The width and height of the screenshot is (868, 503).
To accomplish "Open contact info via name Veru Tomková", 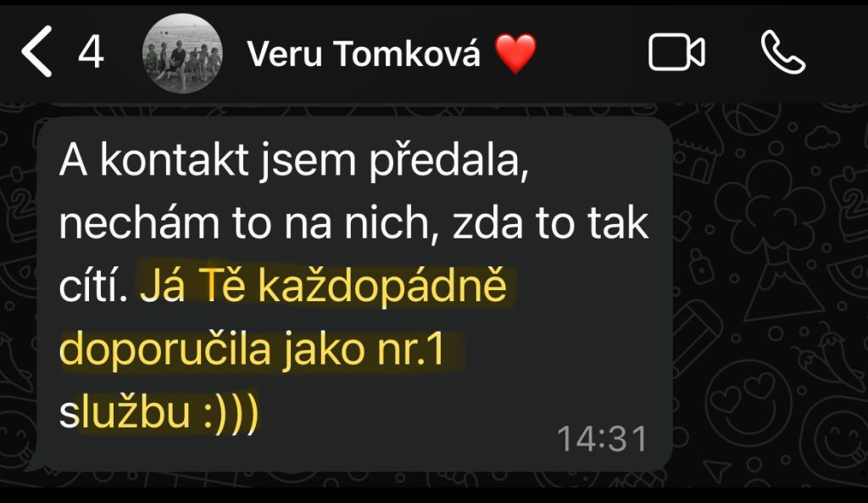I will tap(364, 53).
